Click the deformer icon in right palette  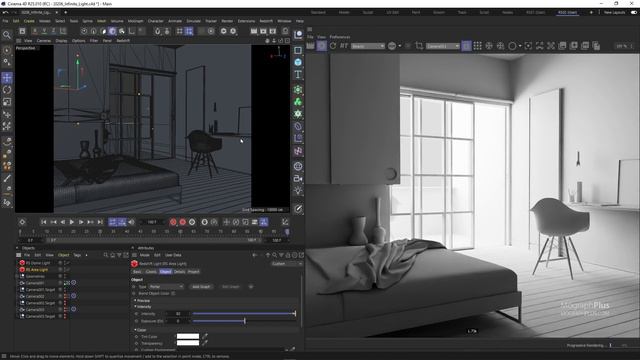point(298,127)
